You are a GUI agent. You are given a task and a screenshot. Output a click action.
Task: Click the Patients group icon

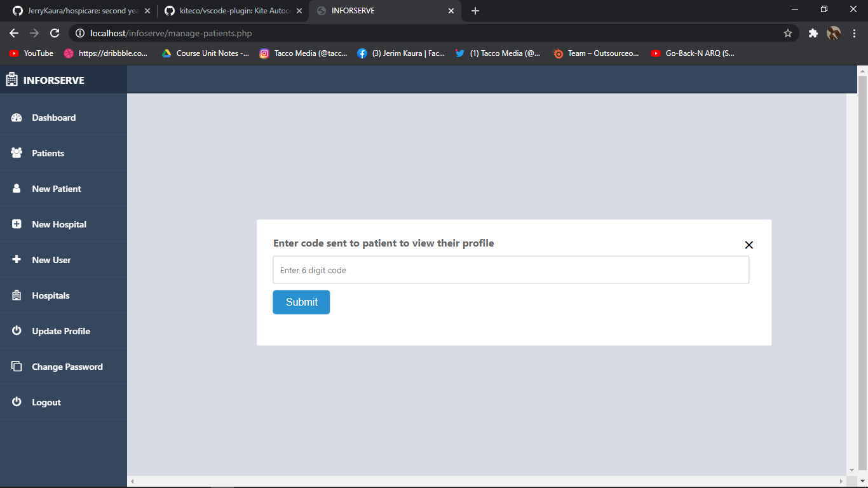click(17, 153)
